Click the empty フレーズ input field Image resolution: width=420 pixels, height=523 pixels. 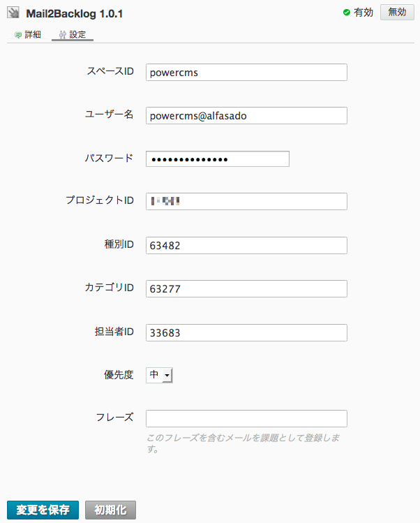point(246,418)
